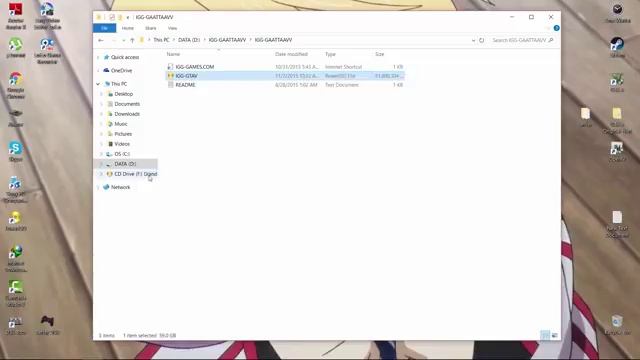Open the File ribbon tab
640x360 pixels.
[x=104, y=28]
